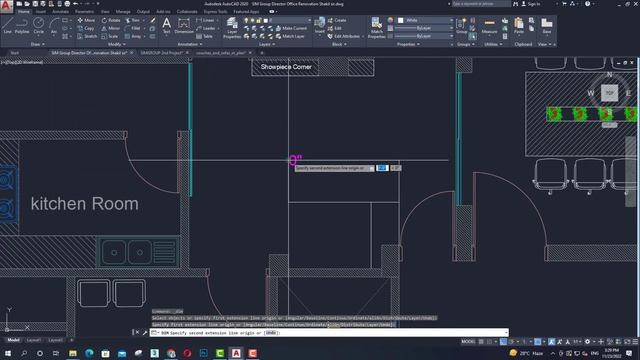Screen dimensions: 640x360
Task: Expand the Annotation panel dropdown
Action: click(x=190, y=44)
